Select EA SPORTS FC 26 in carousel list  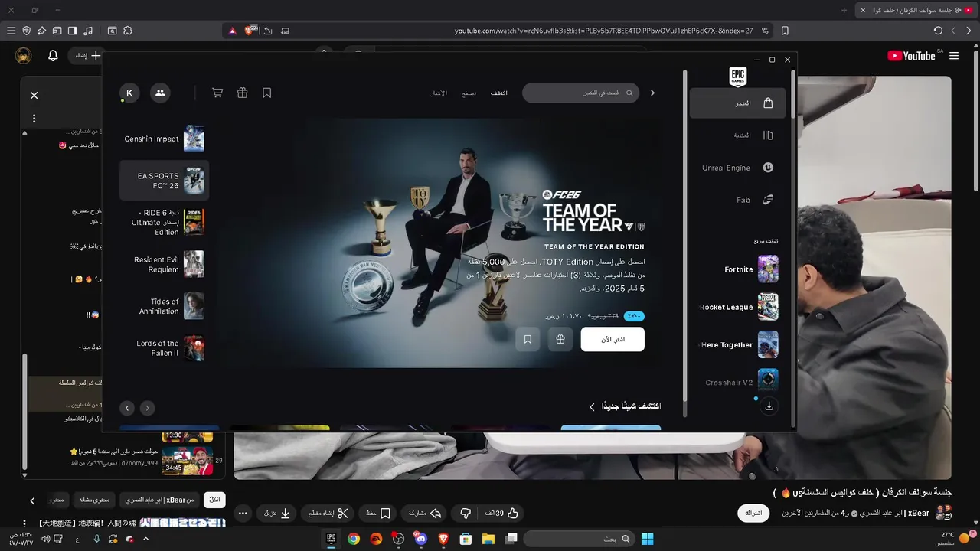[164, 181]
